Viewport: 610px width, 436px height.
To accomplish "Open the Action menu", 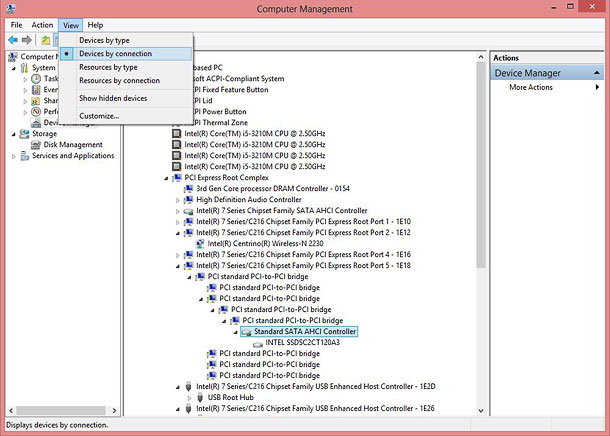I will (x=42, y=24).
